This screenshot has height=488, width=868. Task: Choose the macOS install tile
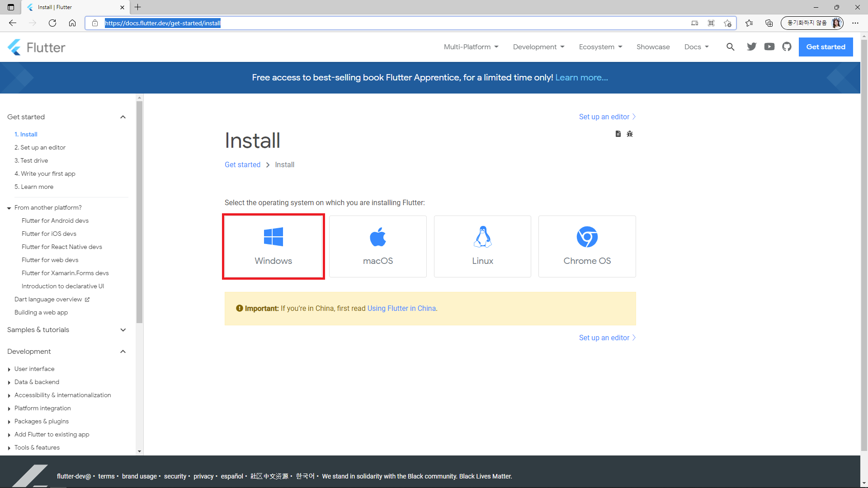377,246
